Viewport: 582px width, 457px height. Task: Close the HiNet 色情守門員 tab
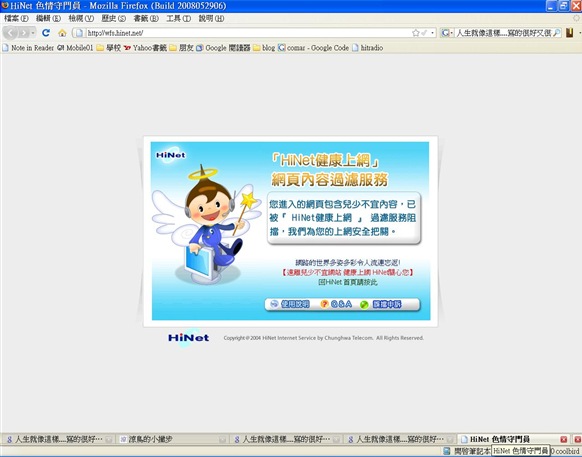click(563, 440)
